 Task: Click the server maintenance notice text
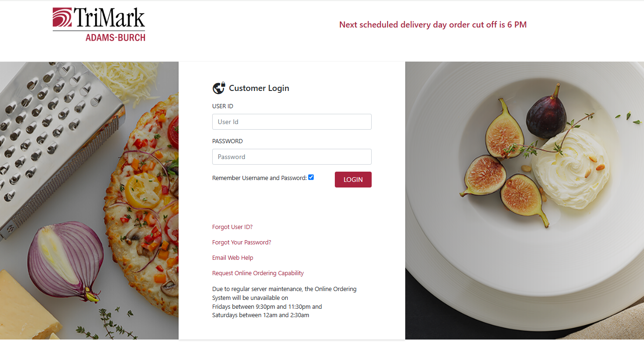pyautogui.click(x=284, y=302)
